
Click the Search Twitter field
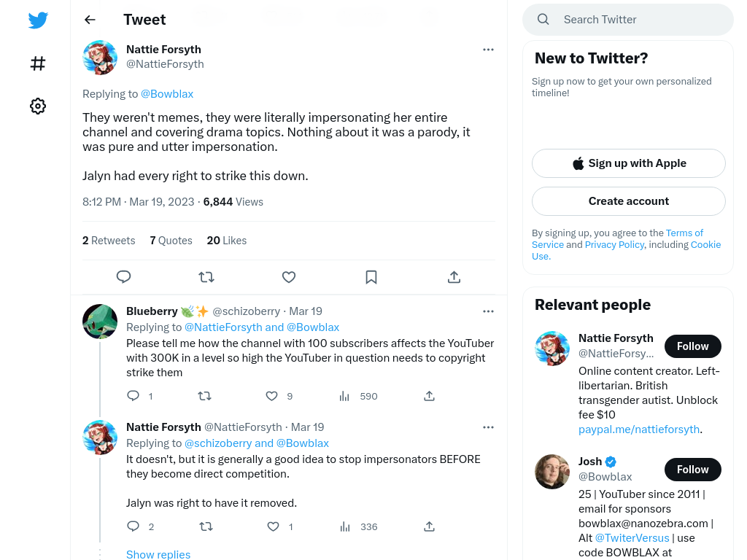click(x=628, y=20)
